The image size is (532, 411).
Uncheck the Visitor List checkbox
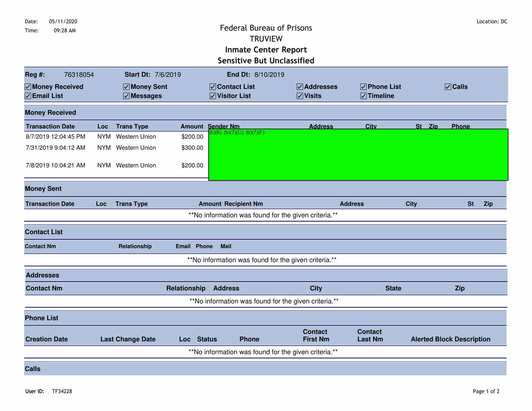[x=213, y=96]
